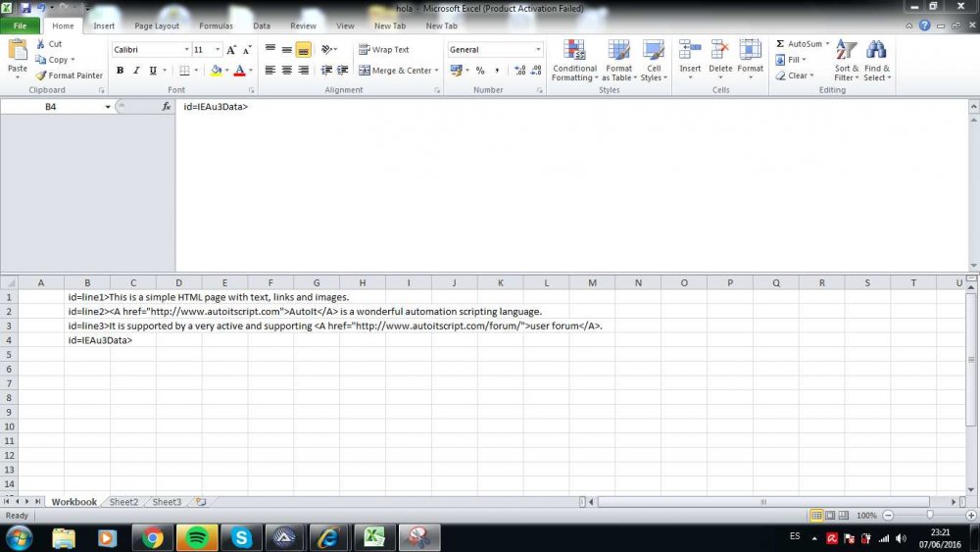This screenshot has height=552, width=980.
Task: Switch to Page Break Preview in status bar
Action: click(843, 515)
